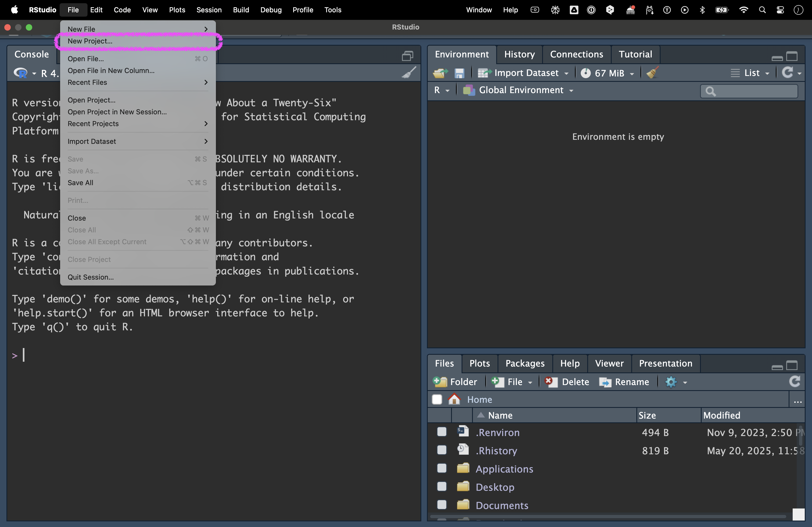The image size is (812, 527).
Task: Click the R logo icon in Console
Action: point(20,73)
